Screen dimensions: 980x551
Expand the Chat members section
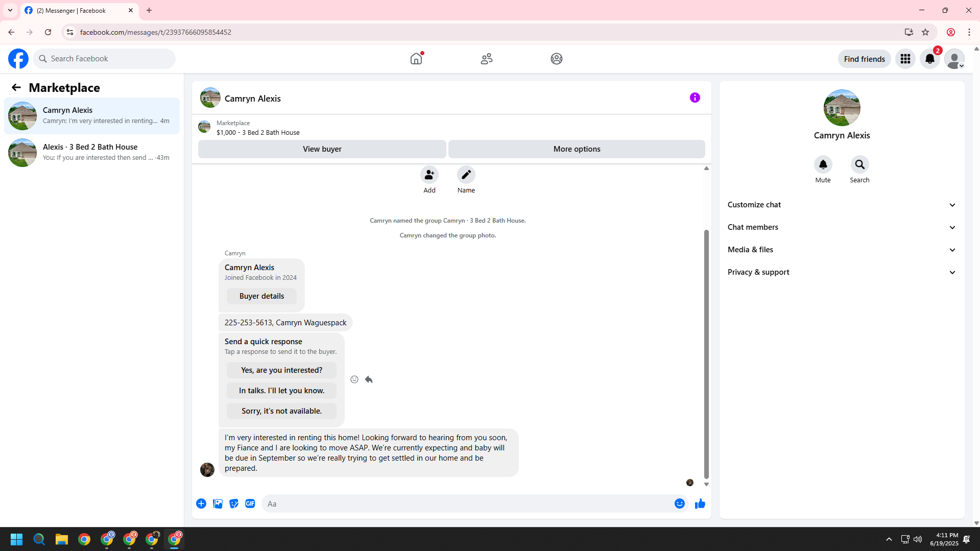tap(842, 227)
